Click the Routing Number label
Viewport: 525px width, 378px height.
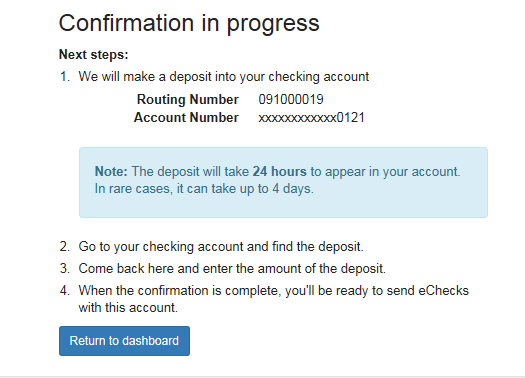click(x=188, y=99)
